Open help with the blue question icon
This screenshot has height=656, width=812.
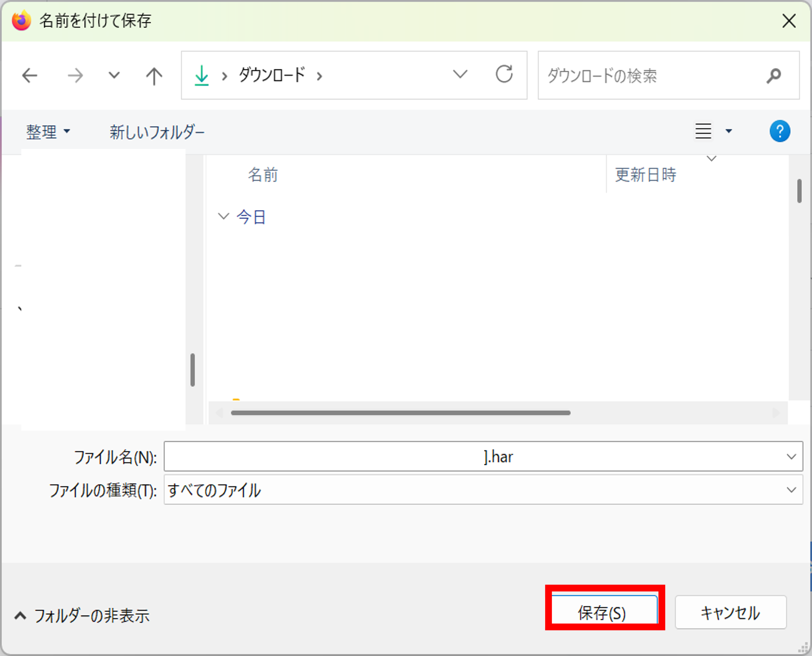pyautogui.click(x=779, y=131)
